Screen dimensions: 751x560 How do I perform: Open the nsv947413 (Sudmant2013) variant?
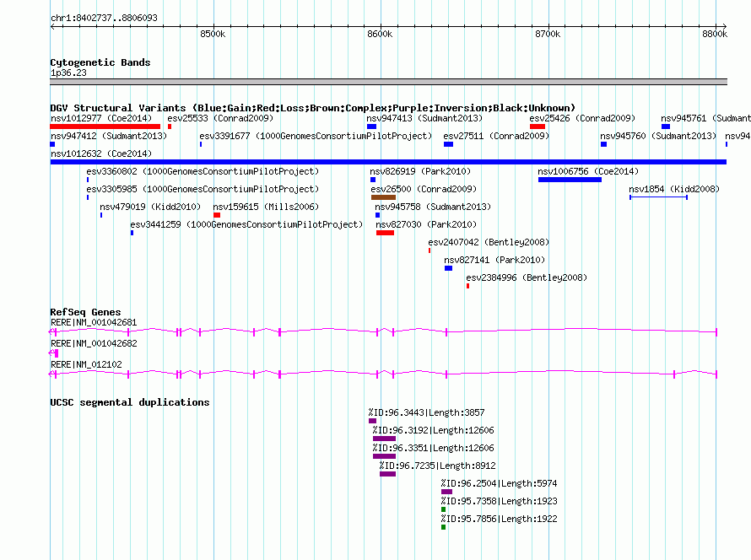tap(424, 118)
